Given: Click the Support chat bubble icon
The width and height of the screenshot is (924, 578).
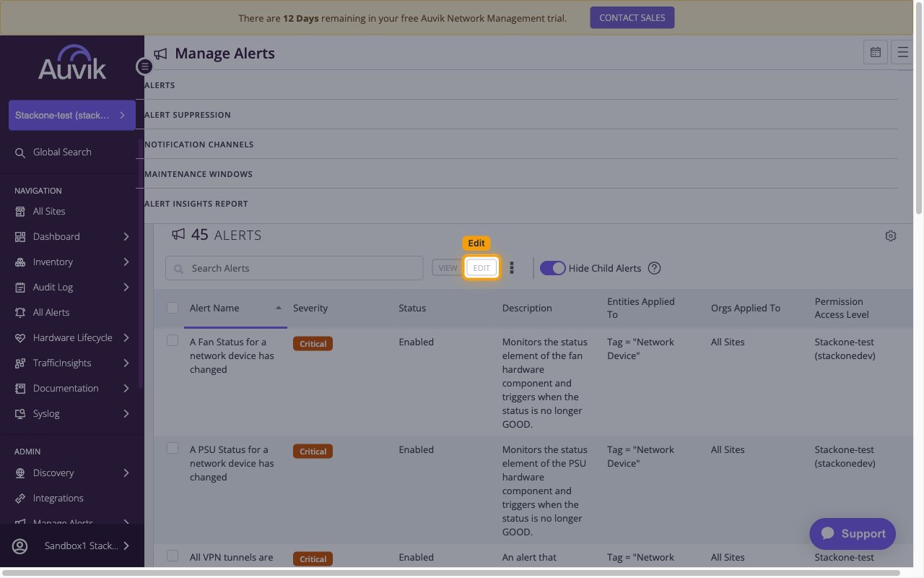Looking at the screenshot, I should pos(828,533).
